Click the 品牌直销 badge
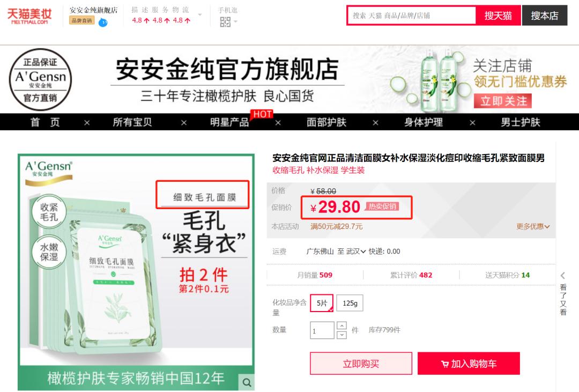This screenshot has width=579, height=392. [81, 20]
